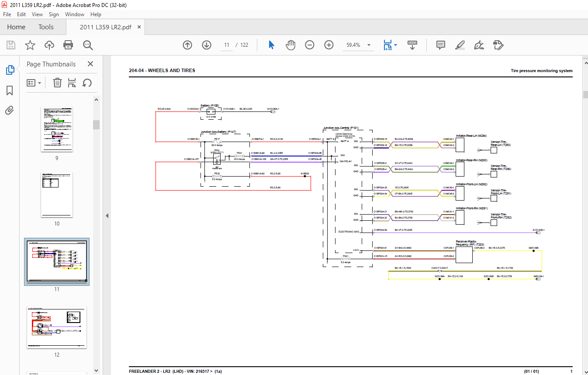This screenshot has height=375, width=588.
Task: Zoom out with the minus icon
Action: pos(310,45)
